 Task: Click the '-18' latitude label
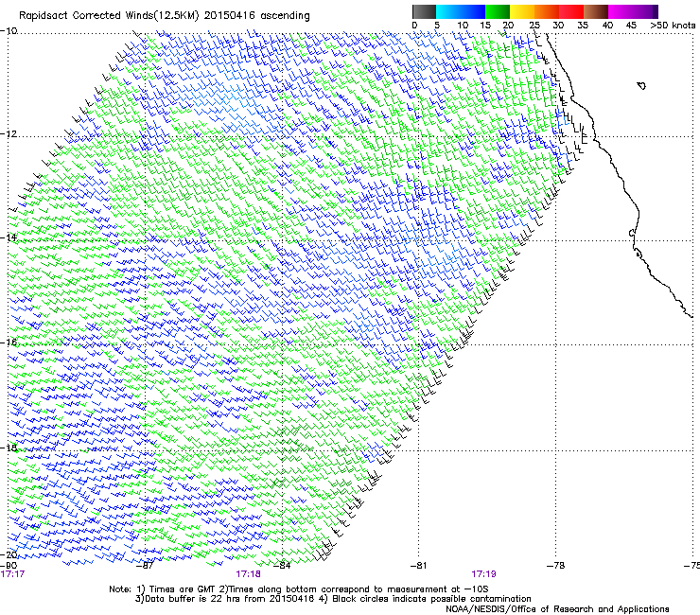click(x=9, y=448)
